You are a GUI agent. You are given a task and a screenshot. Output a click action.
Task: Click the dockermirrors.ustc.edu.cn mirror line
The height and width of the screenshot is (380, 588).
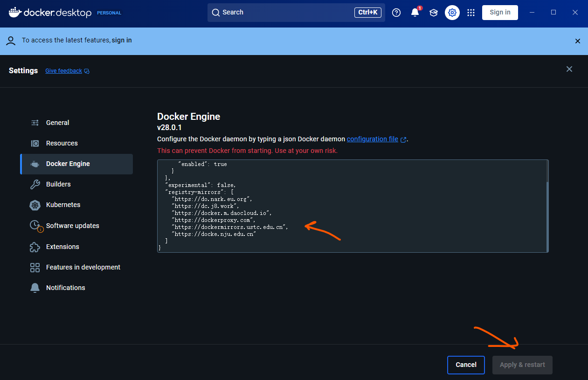click(x=230, y=227)
